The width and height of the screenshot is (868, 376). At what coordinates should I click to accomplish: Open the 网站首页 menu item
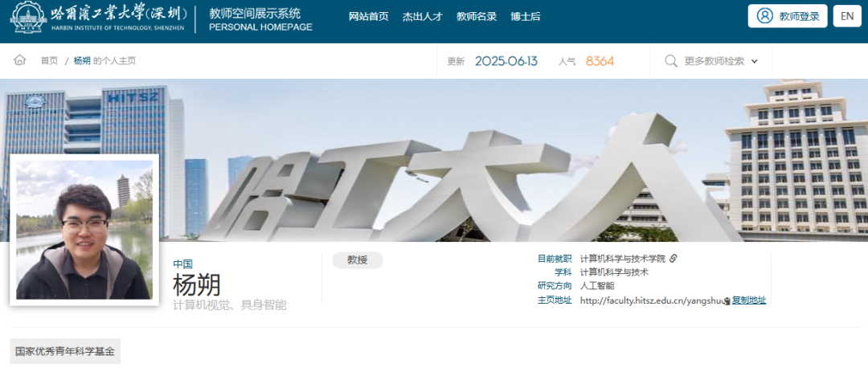(369, 16)
